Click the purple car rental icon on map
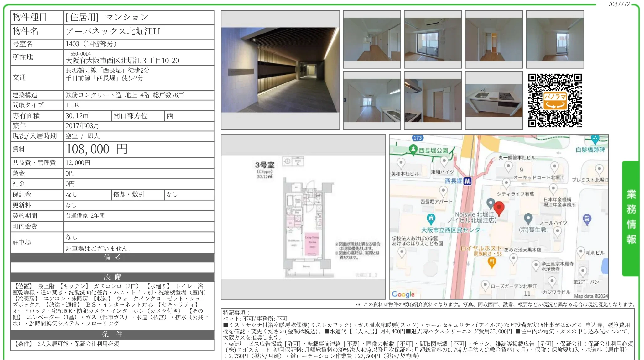 [x=587, y=219]
